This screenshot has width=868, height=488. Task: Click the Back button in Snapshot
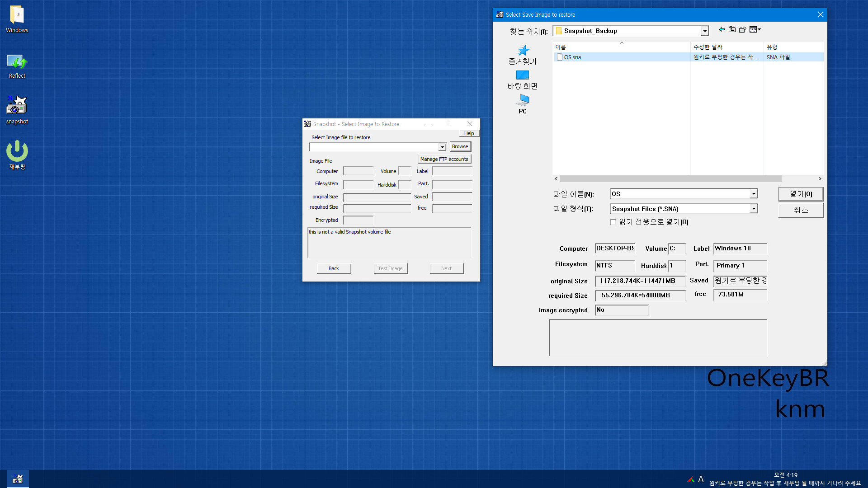(334, 268)
